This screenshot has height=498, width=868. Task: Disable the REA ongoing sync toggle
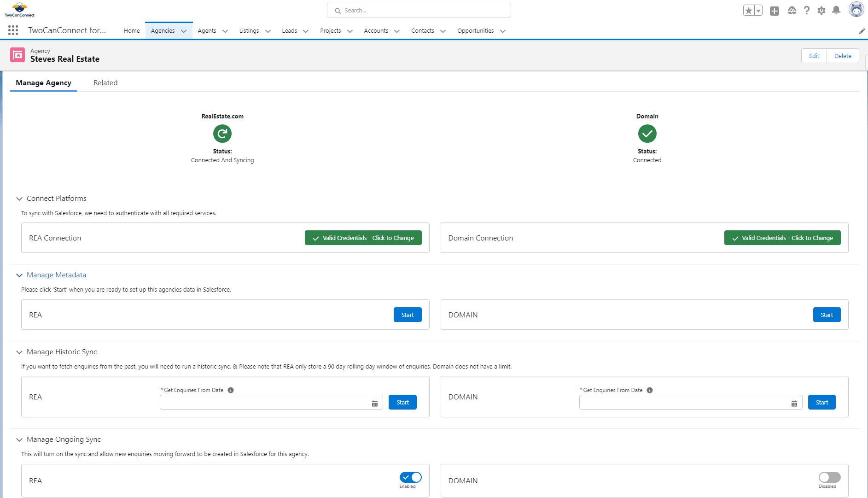click(x=410, y=477)
